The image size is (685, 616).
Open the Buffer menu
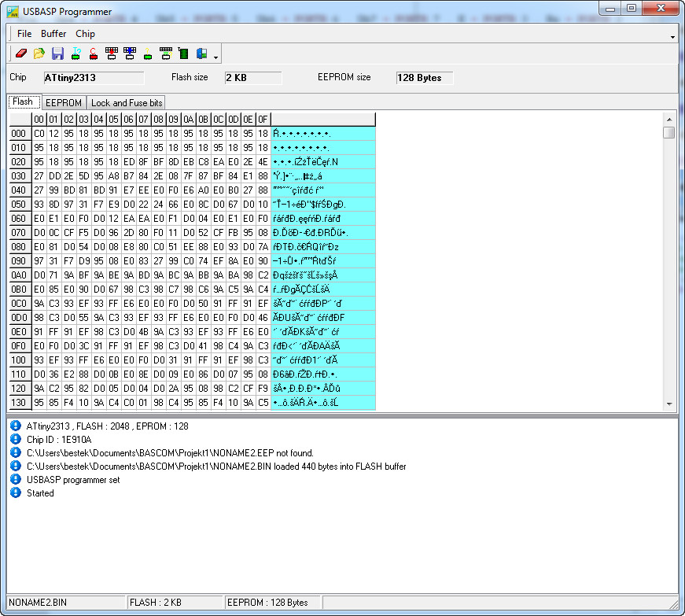click(x=53, y=34)
